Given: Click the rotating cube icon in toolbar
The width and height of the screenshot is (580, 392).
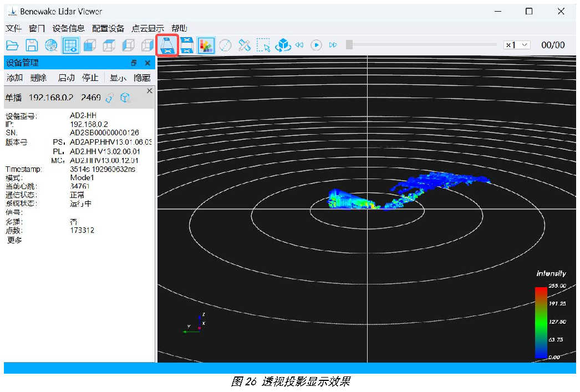Looking at the screenshot, I should (283, 45).
